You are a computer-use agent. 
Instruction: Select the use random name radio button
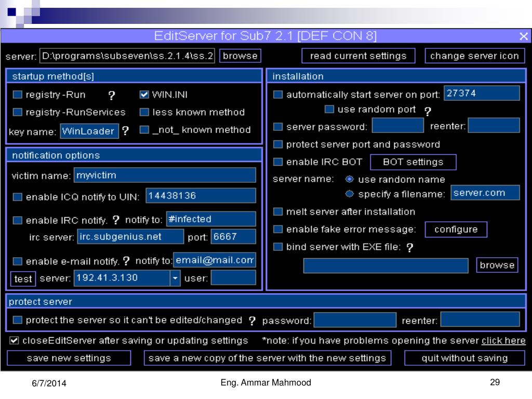(x=349, y=179)
